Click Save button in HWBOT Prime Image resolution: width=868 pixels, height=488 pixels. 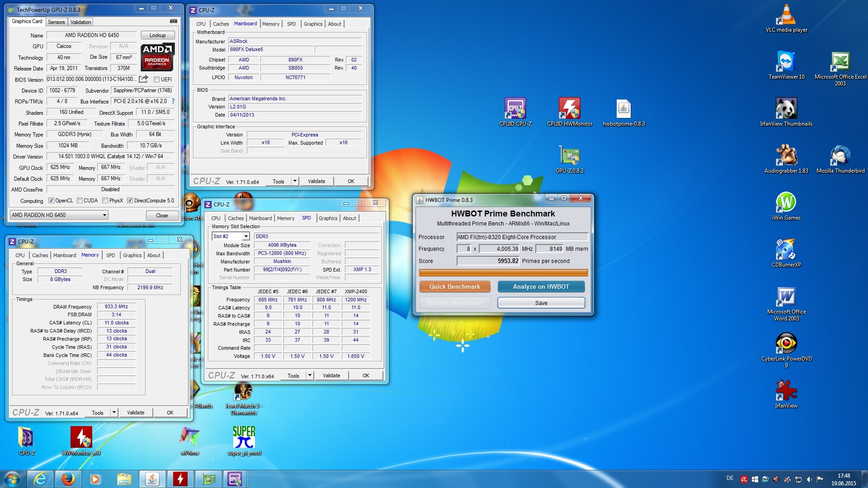[541, 303]
